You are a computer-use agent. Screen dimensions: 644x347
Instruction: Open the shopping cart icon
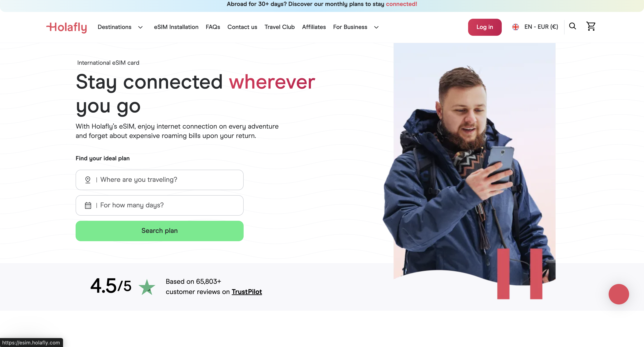591,26
